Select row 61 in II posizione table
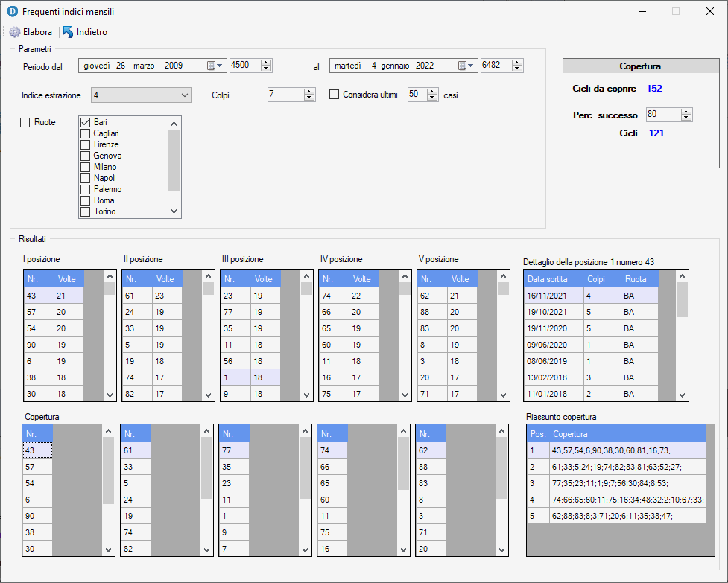Screen dimensions: 728x583 click(x=152, y=296)
